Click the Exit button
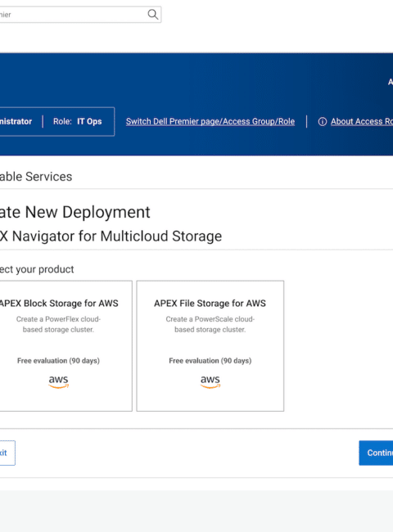 pos(7,453)
